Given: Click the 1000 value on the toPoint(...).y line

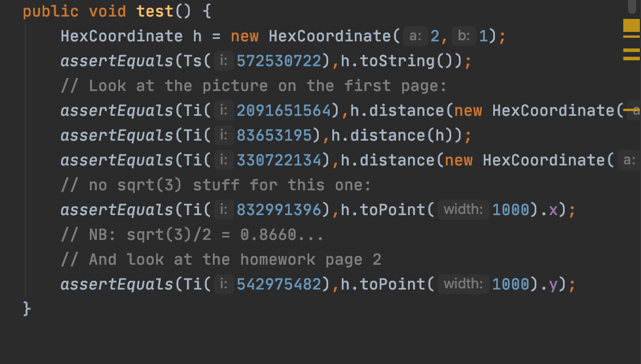Looking at the screenshot, I should click(x=510, y=284).
